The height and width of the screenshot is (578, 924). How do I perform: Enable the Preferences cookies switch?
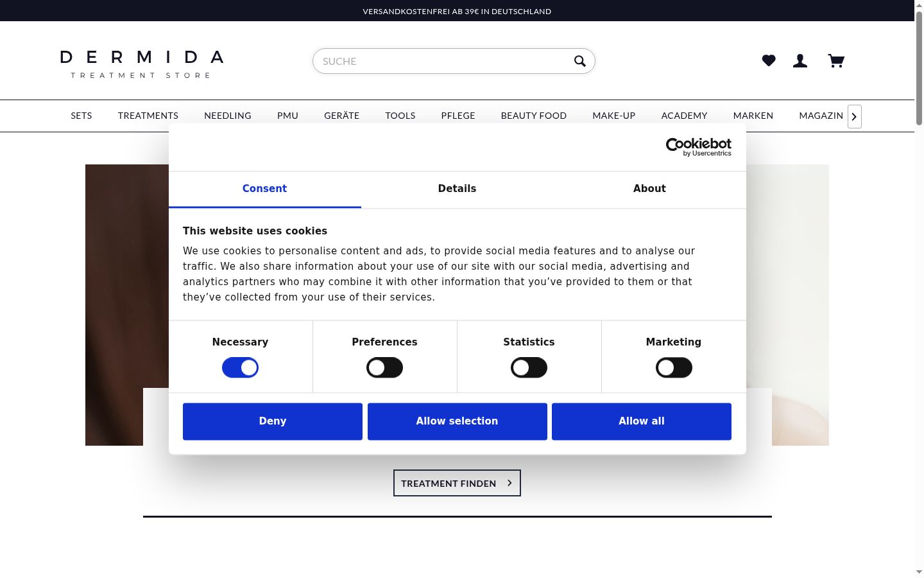coord(384,368)
